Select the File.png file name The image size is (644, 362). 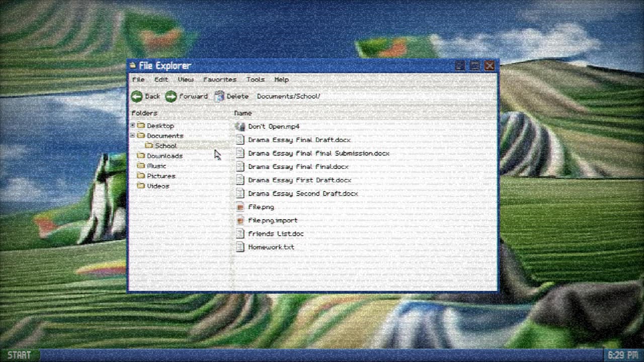click(x=261, y=207)
